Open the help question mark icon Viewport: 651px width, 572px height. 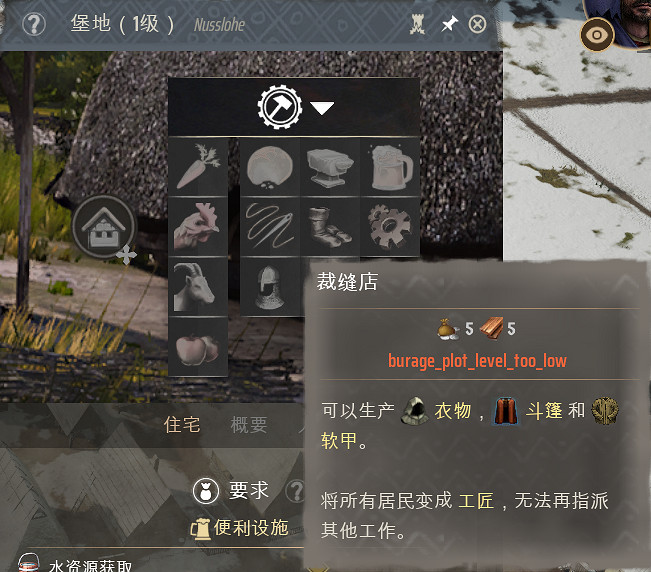pyautogui.click(x=34, y=24)
